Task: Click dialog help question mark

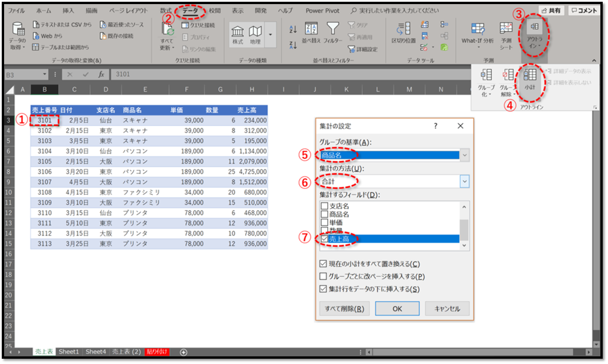Action: [x=436, y=126]
